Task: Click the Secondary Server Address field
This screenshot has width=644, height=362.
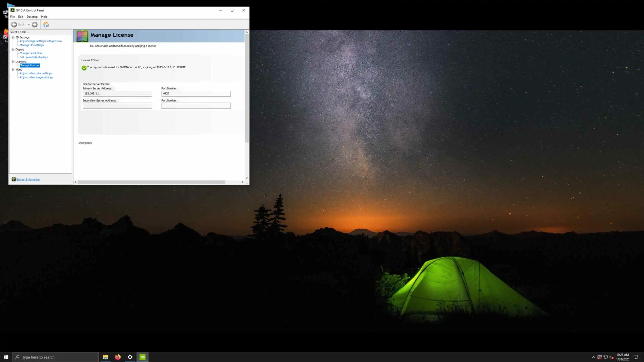Action: tap(117, 106)
